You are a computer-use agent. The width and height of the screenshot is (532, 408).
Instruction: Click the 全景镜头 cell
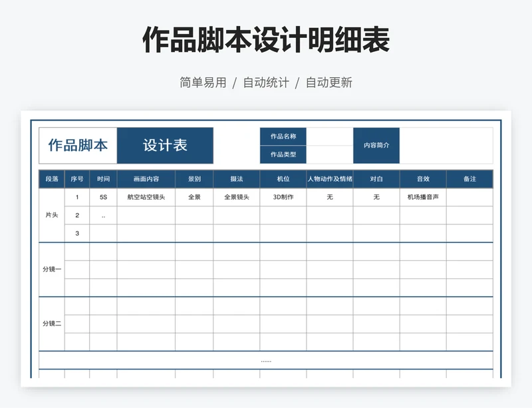[237, 197]
